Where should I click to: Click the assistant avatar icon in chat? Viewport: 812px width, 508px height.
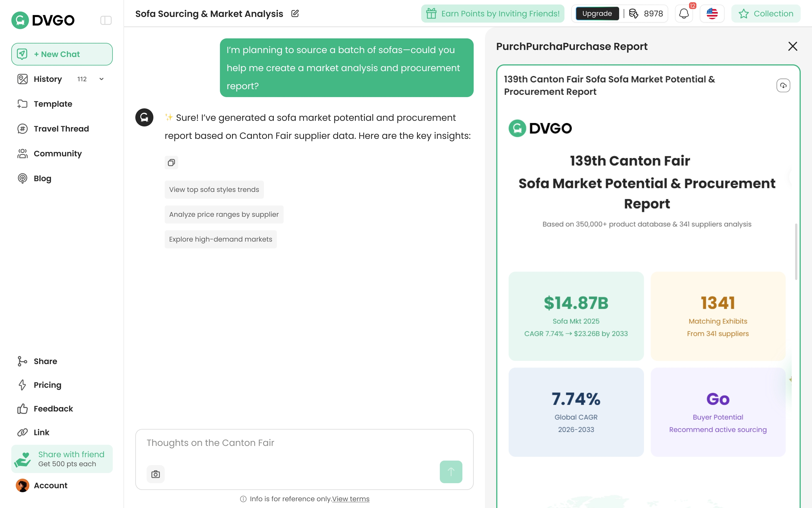pyautogui.click(x=144, y=117)
